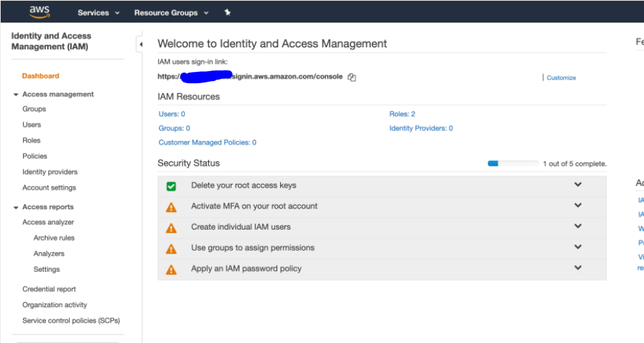Click the green checkmark for root access keys
The width and height of the screenshot is (644, 343).
pyautogui.click(x=171, y=187)
